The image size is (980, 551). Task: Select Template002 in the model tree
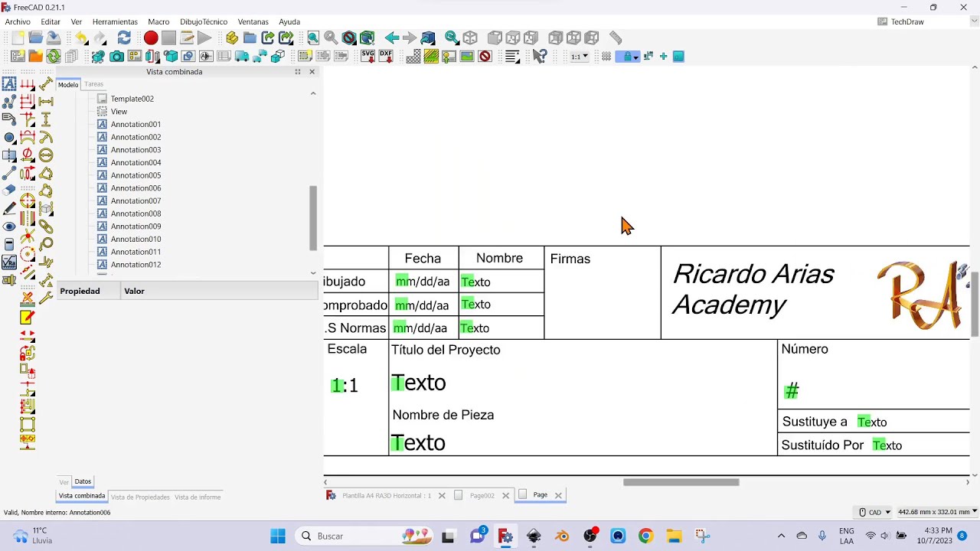click(x=132, y=99)
